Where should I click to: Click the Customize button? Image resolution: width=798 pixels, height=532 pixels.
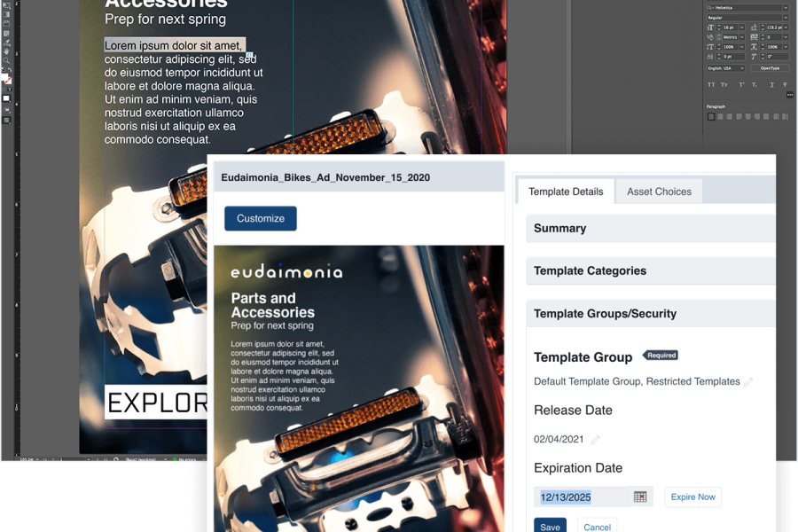point(261,218)
